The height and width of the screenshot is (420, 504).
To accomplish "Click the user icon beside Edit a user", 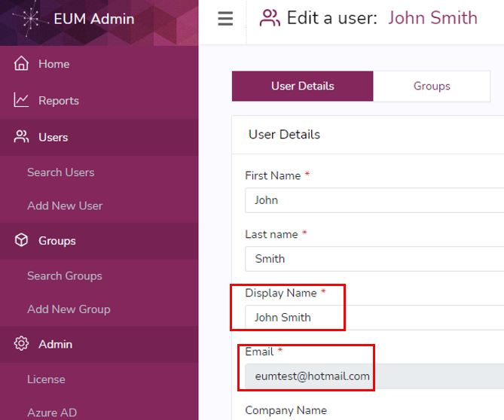I will click(270, 18).
